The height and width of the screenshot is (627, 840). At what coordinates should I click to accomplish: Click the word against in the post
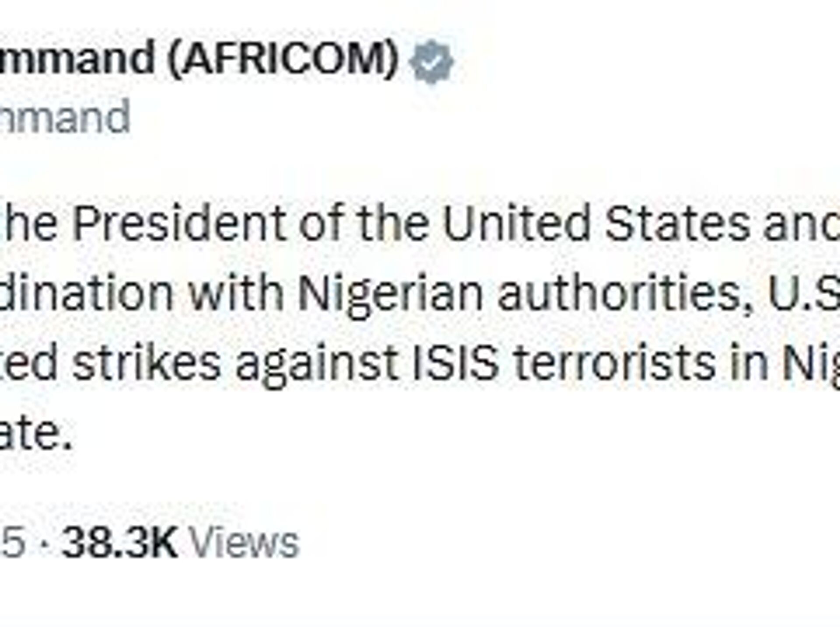(x=316, y=363)
